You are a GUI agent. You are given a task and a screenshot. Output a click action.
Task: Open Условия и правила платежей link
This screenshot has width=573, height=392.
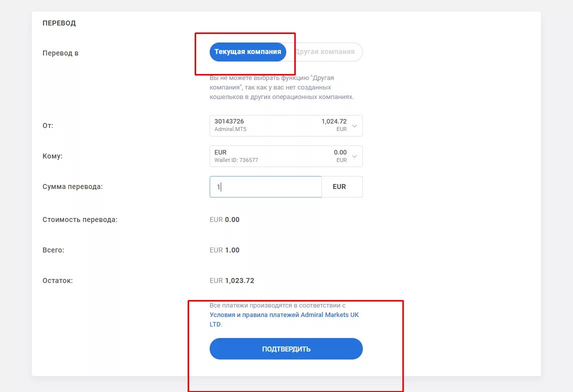point(284,315)
